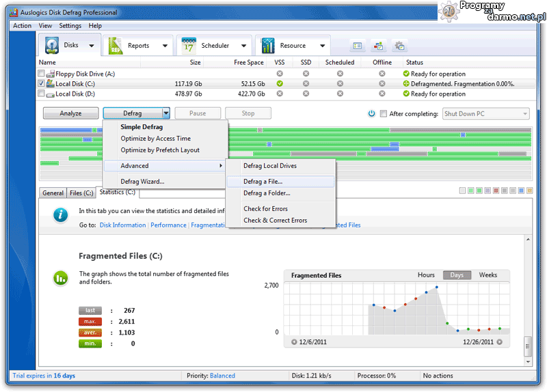Screen dimensions: 547x392
Task: Click the blue legend color swatch
Action: (521, 191)
